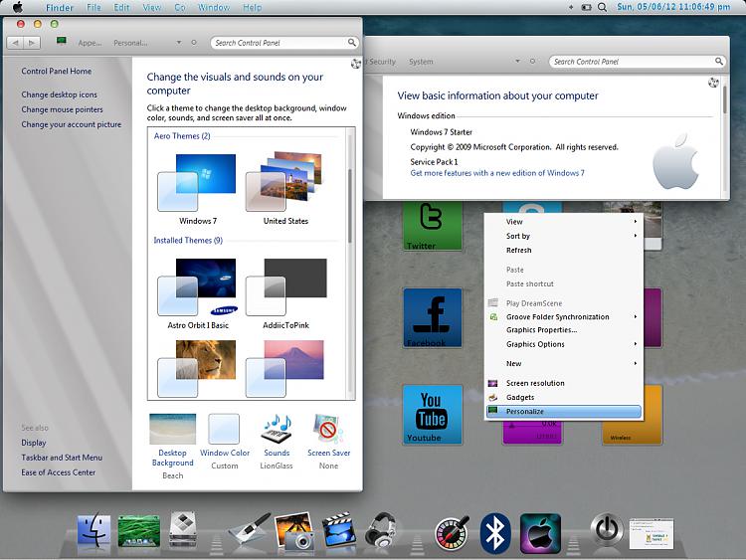Open Taskbar and Start Menu link
The height and width of the screenshot is (560, 746).
coord(62,458)
